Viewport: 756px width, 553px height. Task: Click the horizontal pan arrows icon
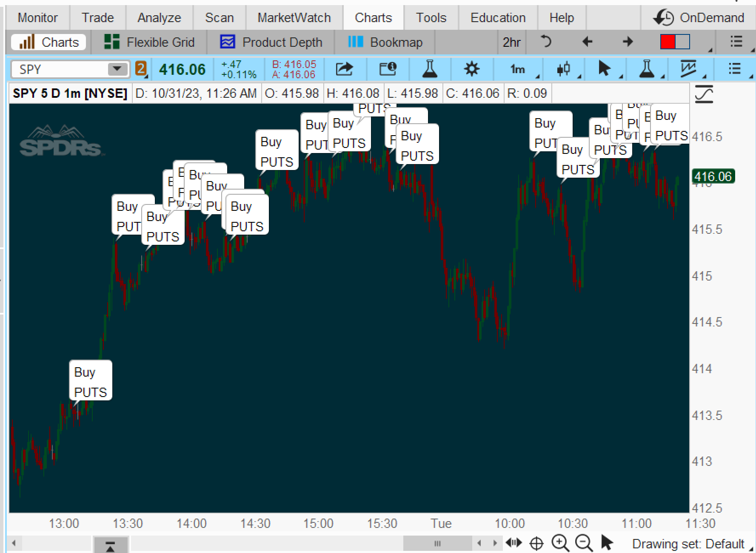[514, 543]
